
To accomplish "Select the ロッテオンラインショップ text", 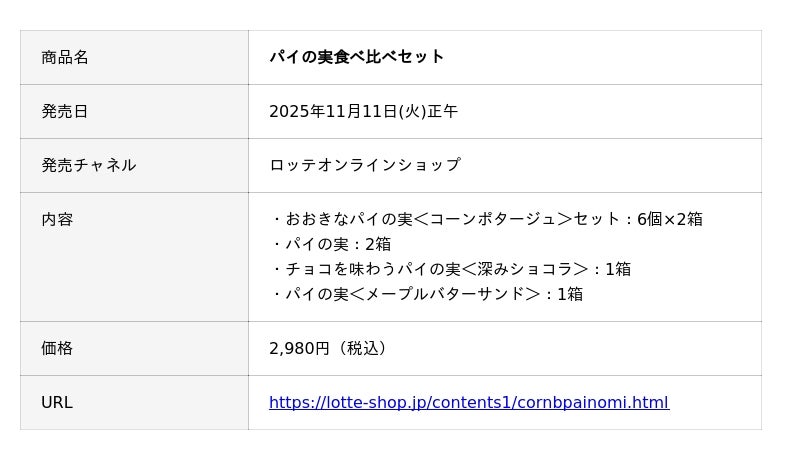I will 364,165.
